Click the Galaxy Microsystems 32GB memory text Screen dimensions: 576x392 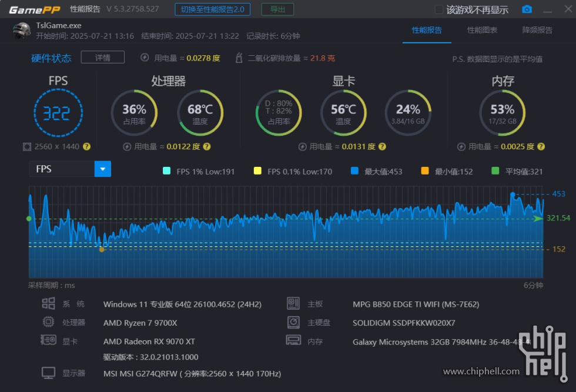pos(442,342)
